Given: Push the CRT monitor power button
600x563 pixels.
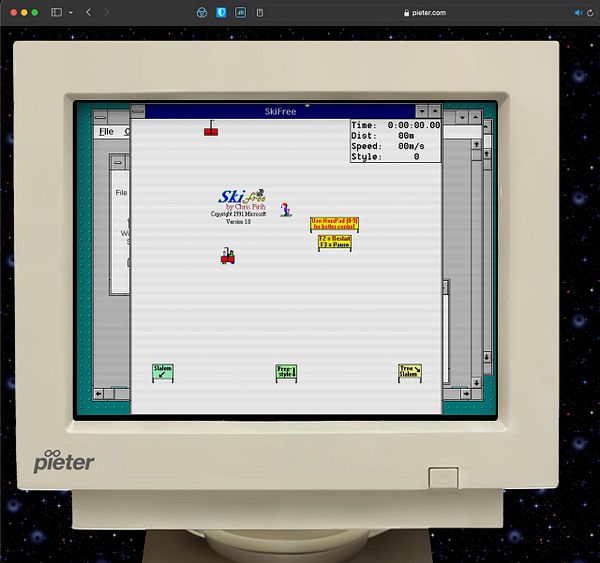Looking at the screenshot, I should coord(443,478).
